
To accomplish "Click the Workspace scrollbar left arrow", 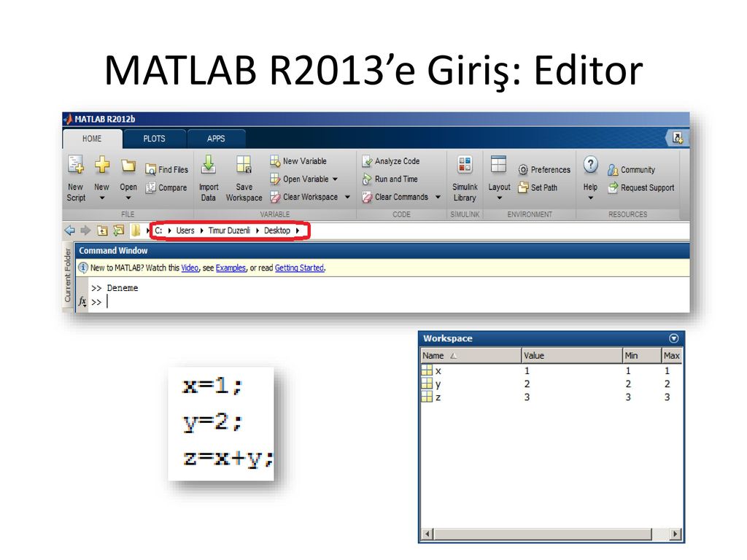I will [427, 534].
